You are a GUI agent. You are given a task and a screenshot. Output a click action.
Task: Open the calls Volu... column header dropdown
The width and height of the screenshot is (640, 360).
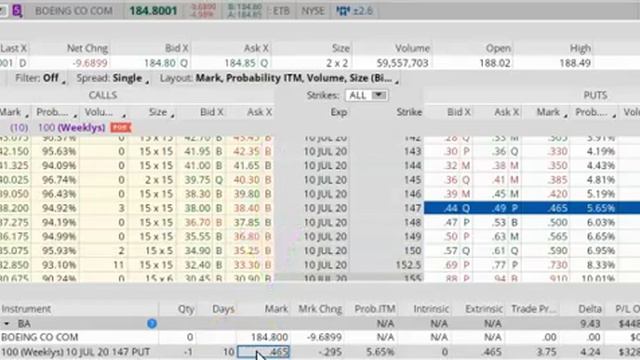click(x=124, y=116)
